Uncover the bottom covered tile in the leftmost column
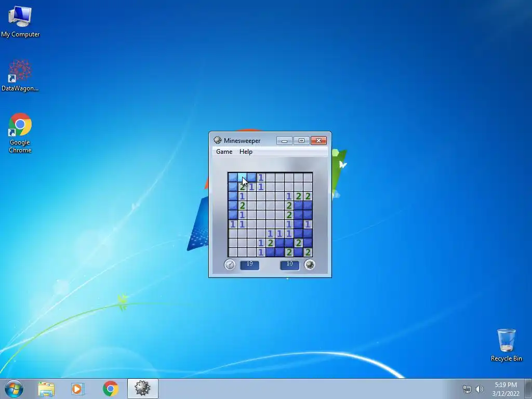 click(x=233, y=215)
